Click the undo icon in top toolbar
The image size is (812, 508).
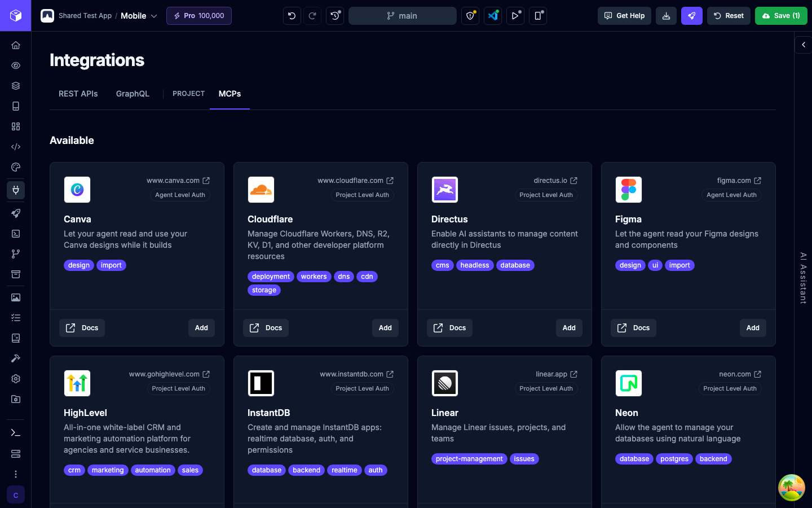point(292,16)
